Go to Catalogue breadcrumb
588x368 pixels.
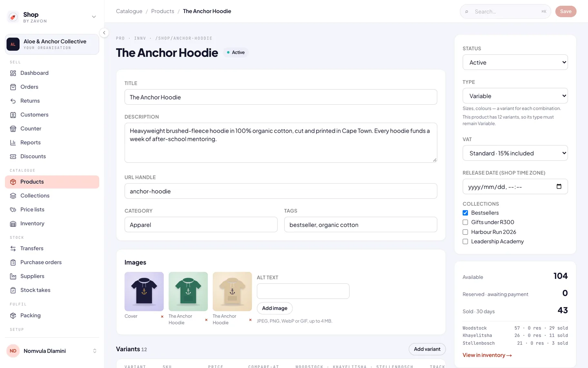(129, 11)
